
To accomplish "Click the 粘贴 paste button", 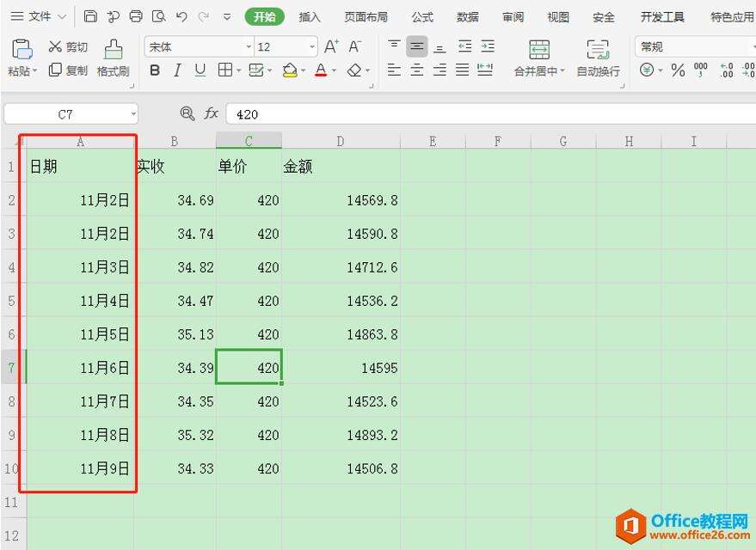I will 22,60.
